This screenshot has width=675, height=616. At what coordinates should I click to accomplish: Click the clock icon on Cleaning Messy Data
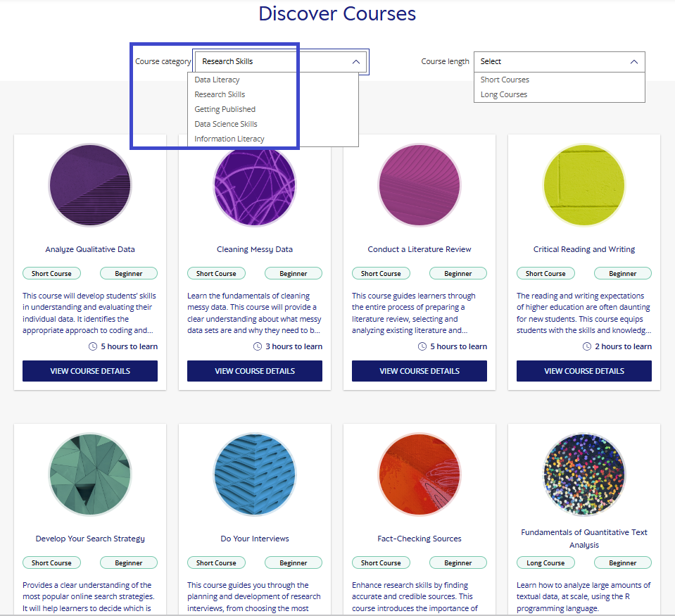point(258,346)
